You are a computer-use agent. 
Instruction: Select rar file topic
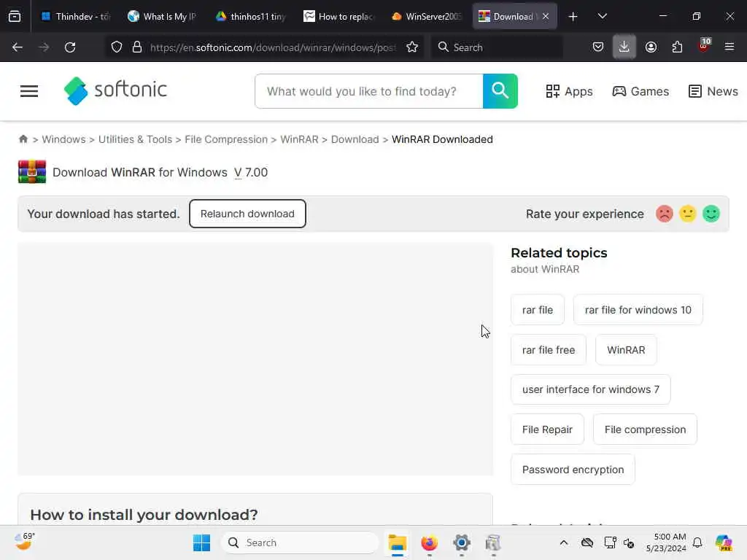pyautogui.click(x=538, y=310)
